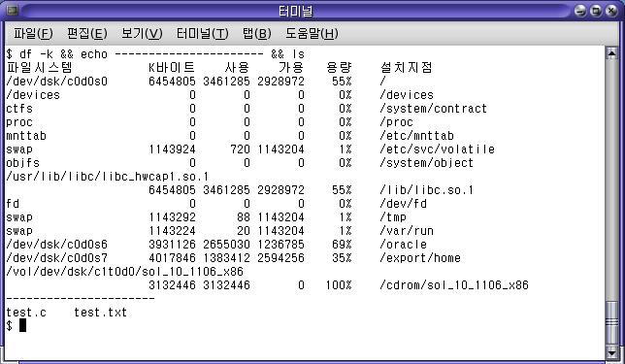The width and height of the screenshot is (625, 364).
Task: Click the 설치지점 column header
Action: click(407, 67)
